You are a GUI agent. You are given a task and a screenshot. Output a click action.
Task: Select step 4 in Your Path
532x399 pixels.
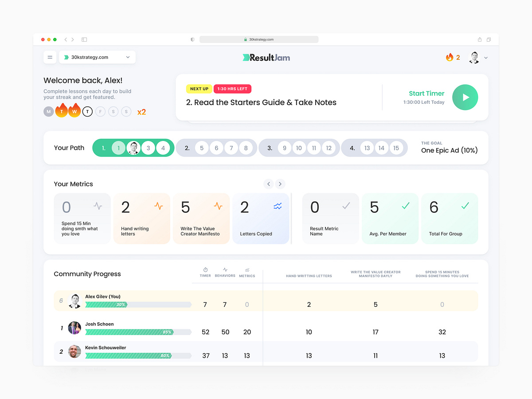353,148
